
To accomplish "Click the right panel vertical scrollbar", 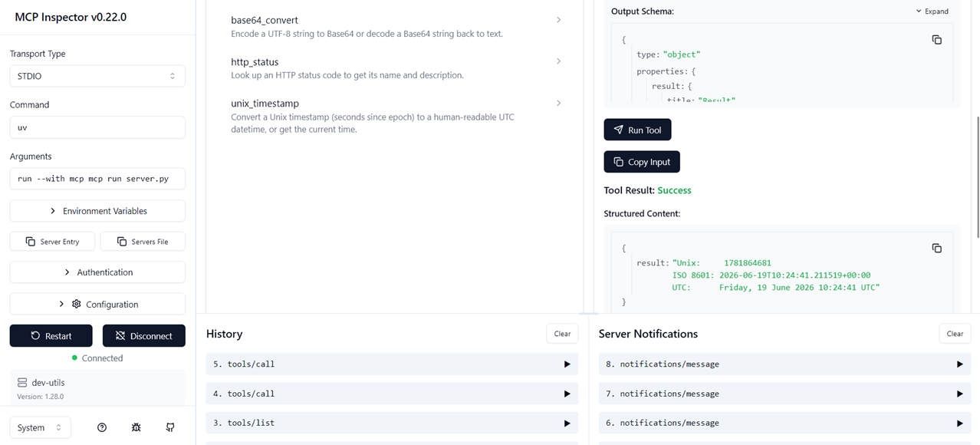I will pos(977,176).
